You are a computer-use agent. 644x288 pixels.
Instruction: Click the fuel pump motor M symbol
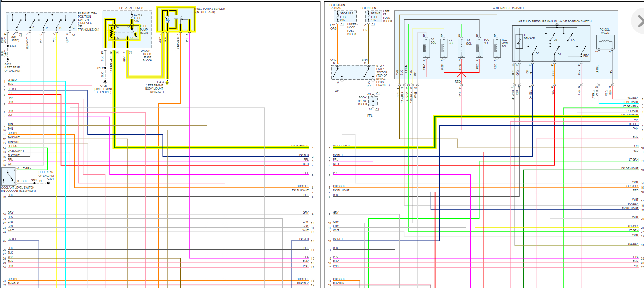(167, 19)
